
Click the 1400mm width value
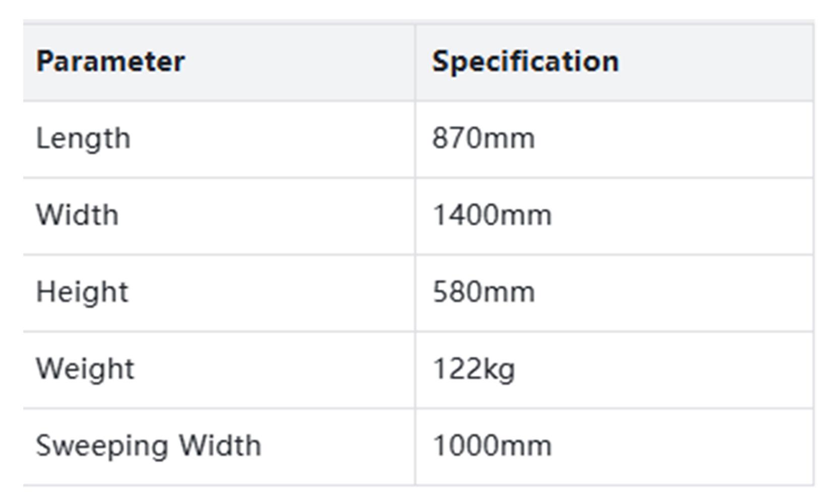point(492,215)
